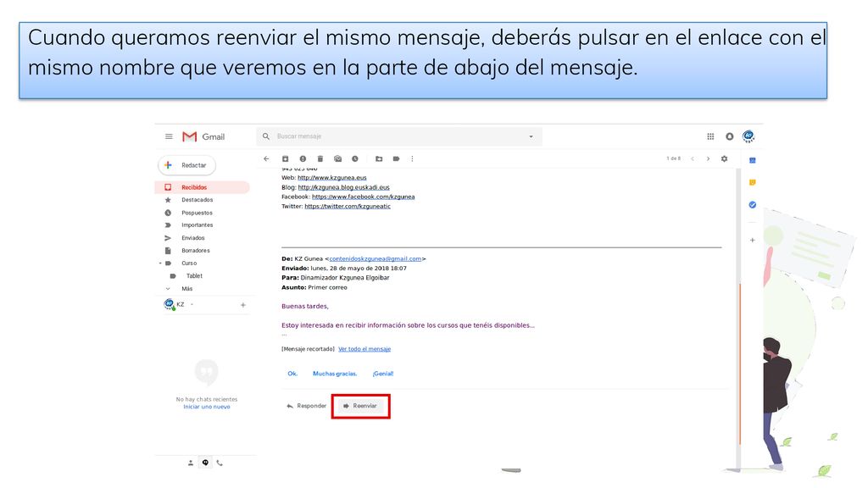Open the Keep side panel icon
The width and height of the screenshot is (868, 488).
[x=753, y=183]
